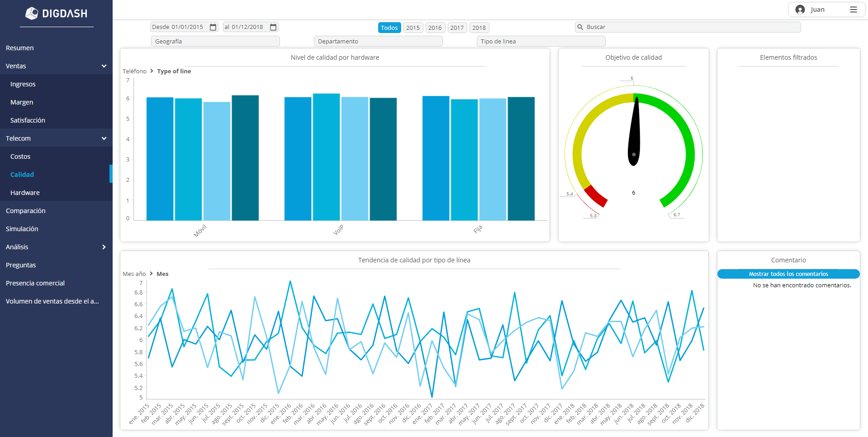
Task: Click breadcrumb arrow next to Mes año
Action: [x=151, y=274]
